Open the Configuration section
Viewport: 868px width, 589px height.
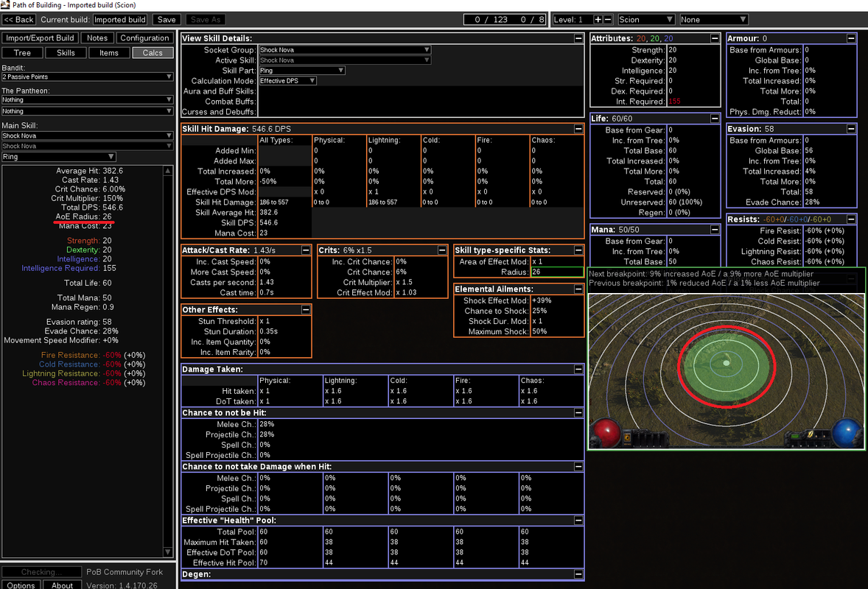click(144, 38)
